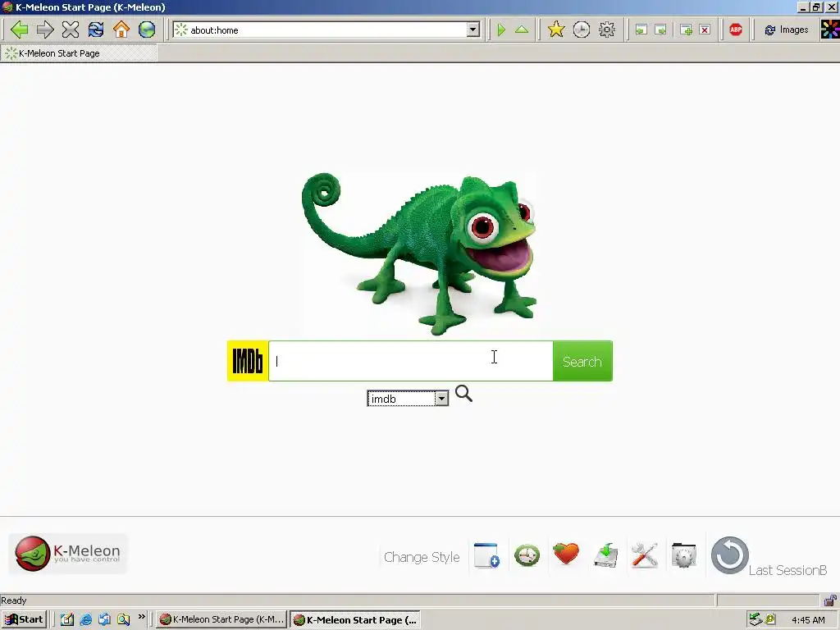
Task: Click the K-Meleon 'you have control' logo
Action: pos(68,554)
